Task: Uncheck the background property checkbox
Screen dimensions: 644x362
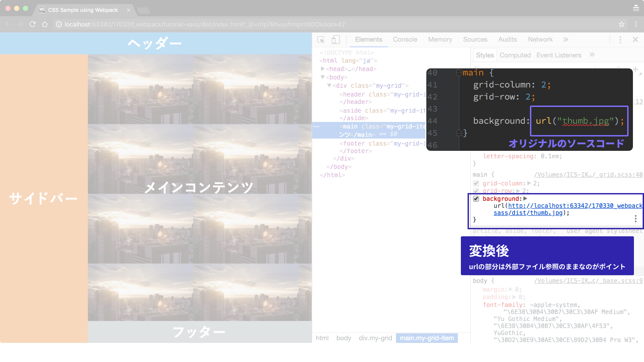Action: tap(476, 199)
